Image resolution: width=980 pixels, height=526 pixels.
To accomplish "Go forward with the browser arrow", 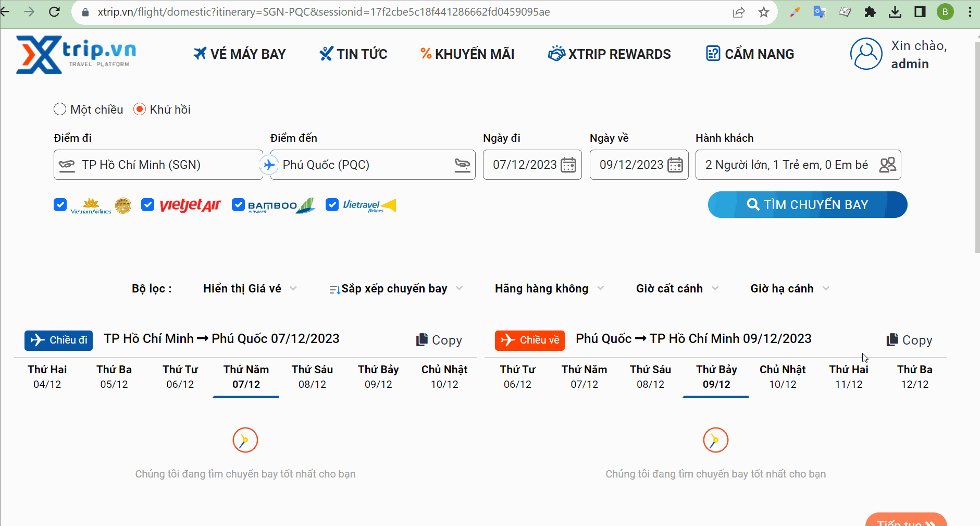I will [29, 11].
